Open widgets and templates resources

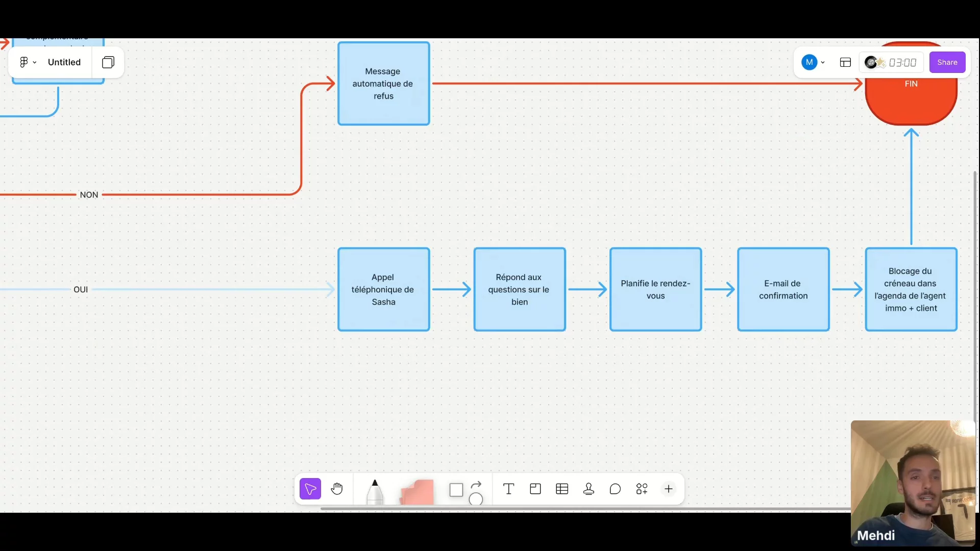tap(642, 489)
